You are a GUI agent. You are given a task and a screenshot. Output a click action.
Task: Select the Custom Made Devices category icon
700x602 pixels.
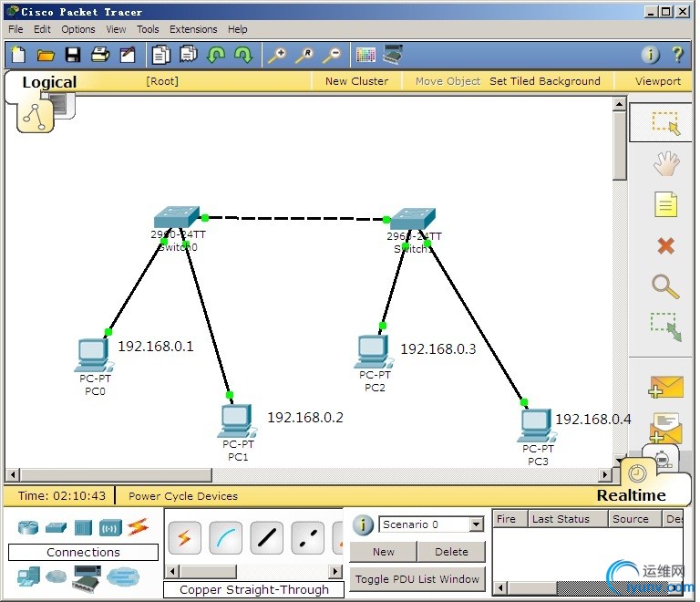click(87, 579)
